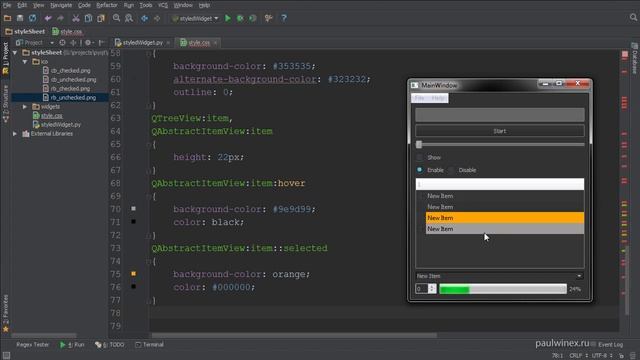Collapse the ico folder in project tree
The height and width of the screenshot is (360, 640).
pos(25,62)
